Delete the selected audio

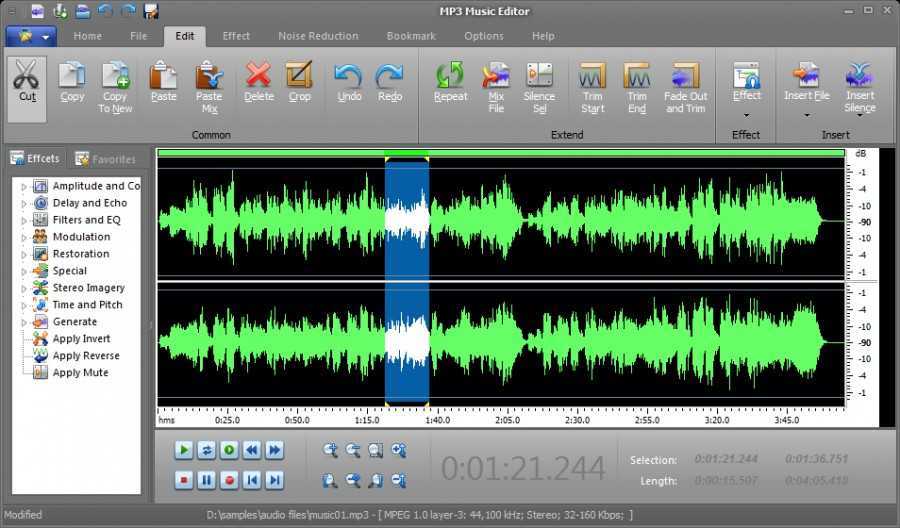(258, 82)
